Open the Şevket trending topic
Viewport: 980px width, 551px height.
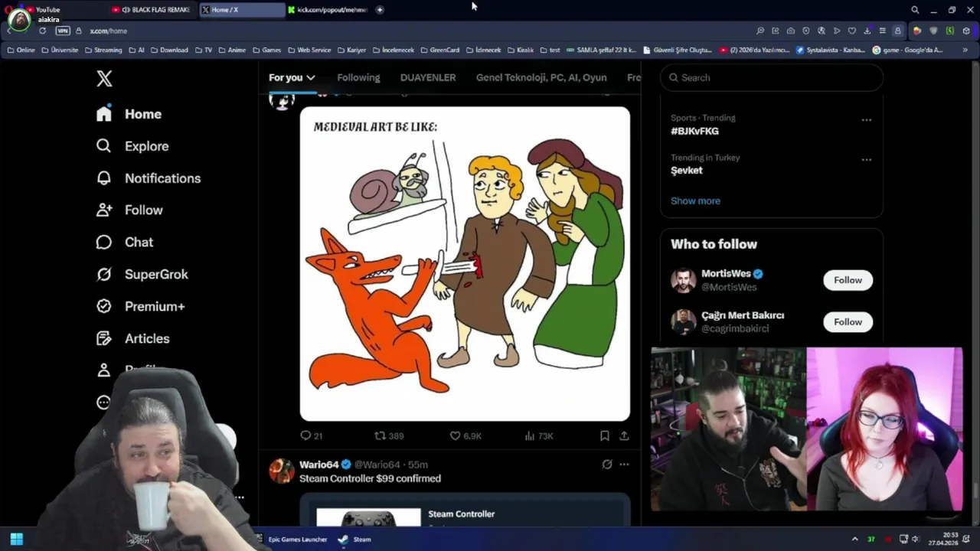click(x=686, y=171)
